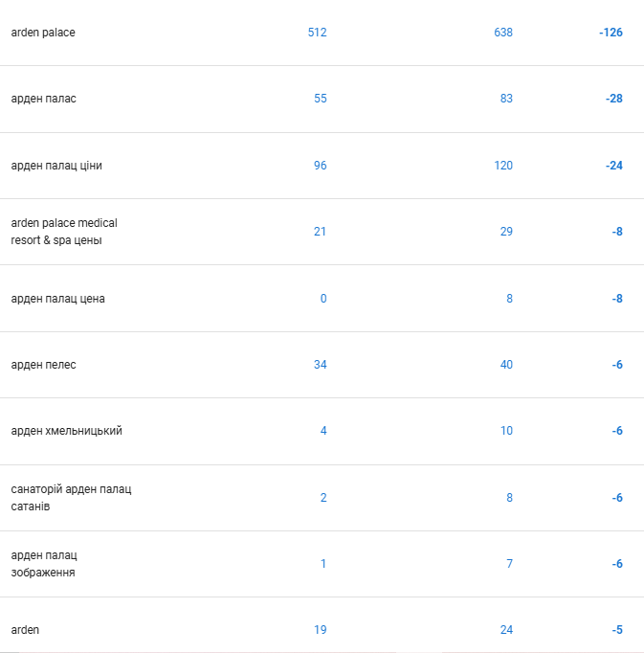Open the 'арден палас' query
The image size is (644, 653).
tap(322, 100)
